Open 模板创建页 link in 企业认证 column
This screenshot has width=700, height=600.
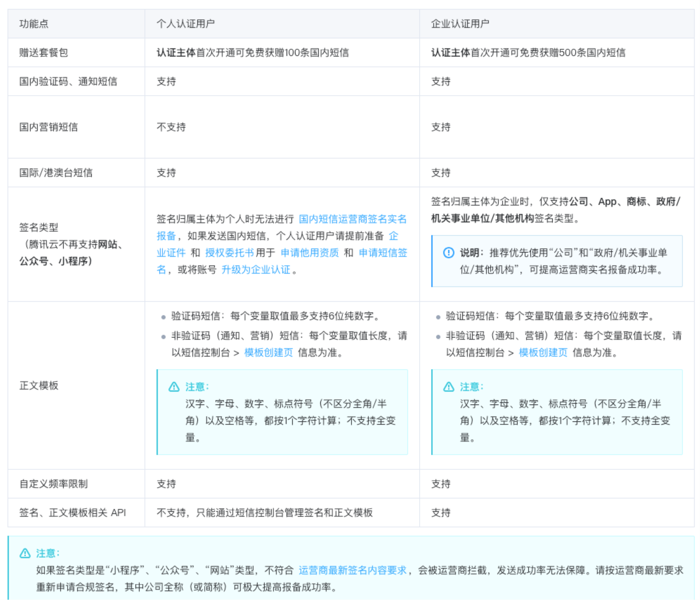543,352
